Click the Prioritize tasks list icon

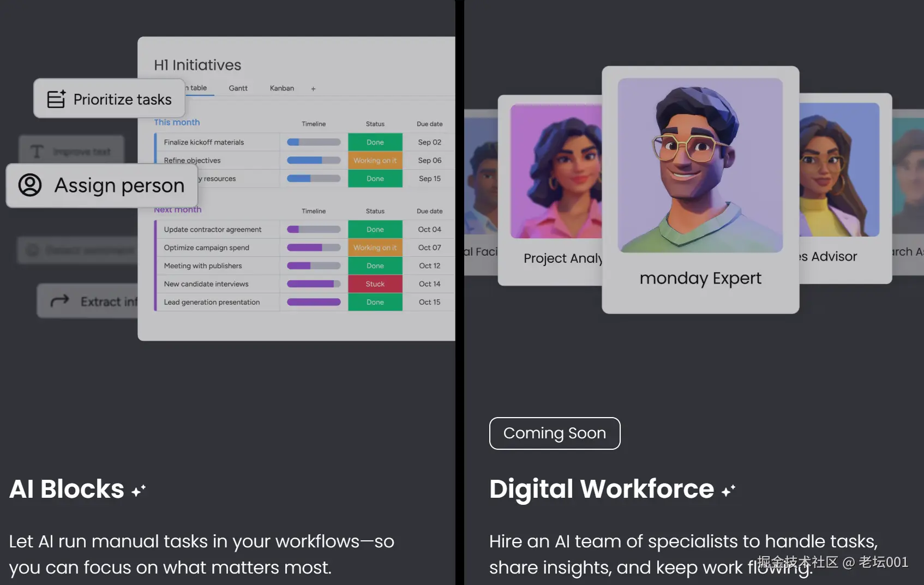coord(56,99)
